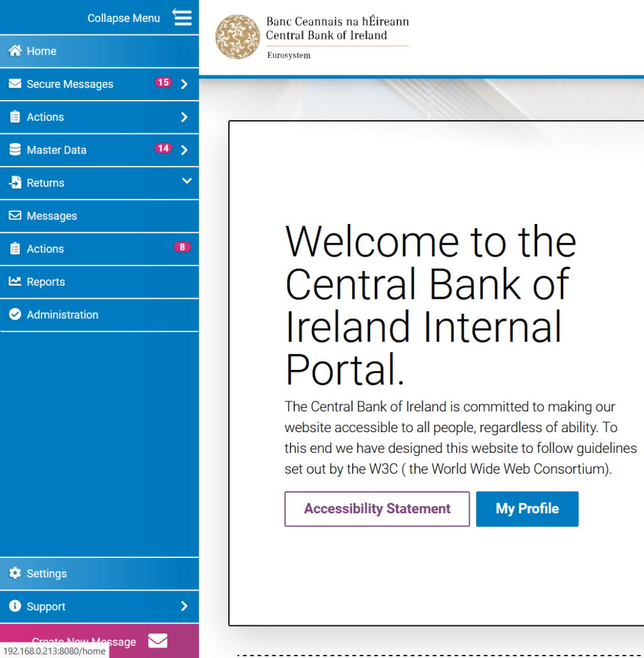The width and height of the screenshot is (644, 658).
Task: Click the Accessibility Statement button
Action: (377, 509)
